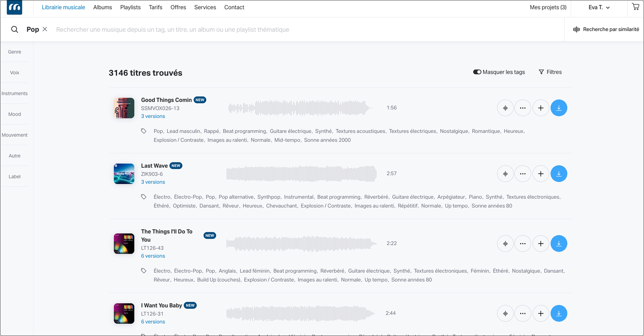Remove the Pop search tag
The image size is (644, 336).
pyautogui.click(x=45, y=29)
